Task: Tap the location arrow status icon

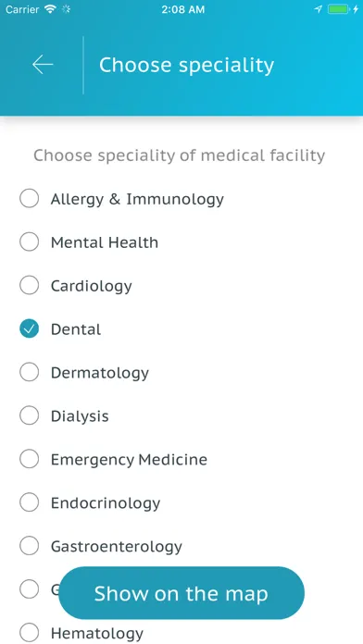Action: [319, 9]
